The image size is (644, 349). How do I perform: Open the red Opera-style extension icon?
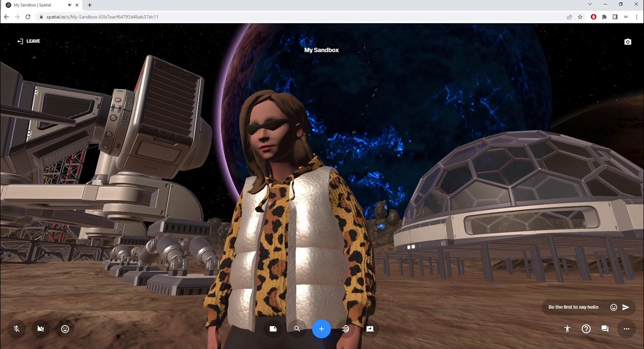coord(593,17)
